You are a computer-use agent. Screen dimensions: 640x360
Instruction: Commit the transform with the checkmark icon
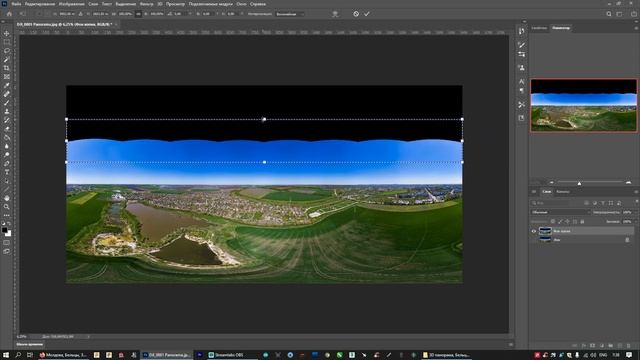point(367,14)
